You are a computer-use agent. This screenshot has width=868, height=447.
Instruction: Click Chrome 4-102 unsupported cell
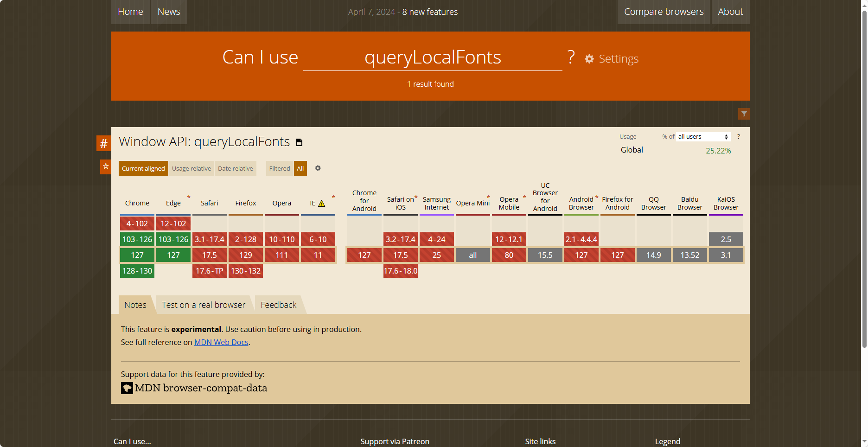137,223
